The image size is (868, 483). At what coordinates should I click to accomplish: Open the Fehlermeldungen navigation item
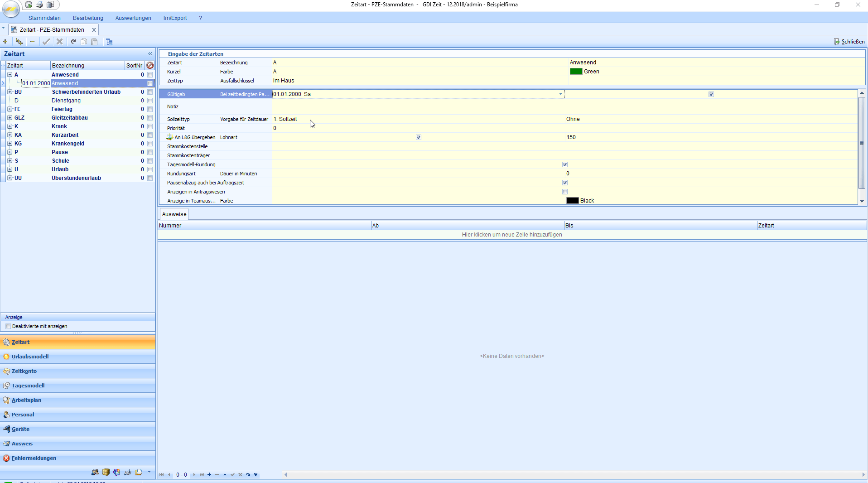coord(34,458)
